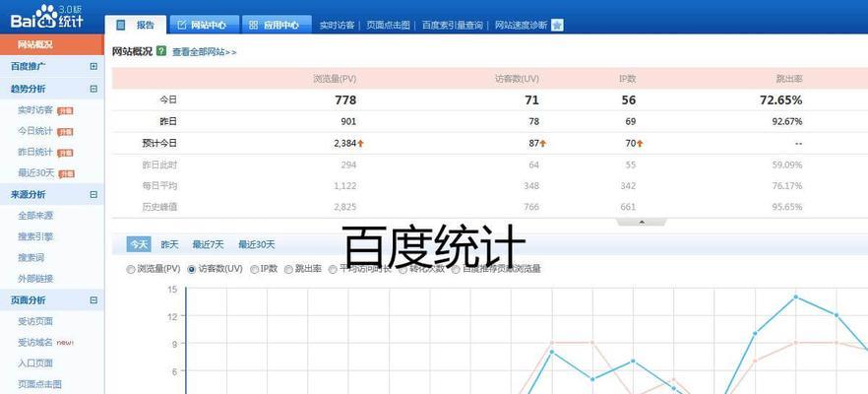
Task: Open 页面点击图 in the top navigation
Action: coord(388,26)
